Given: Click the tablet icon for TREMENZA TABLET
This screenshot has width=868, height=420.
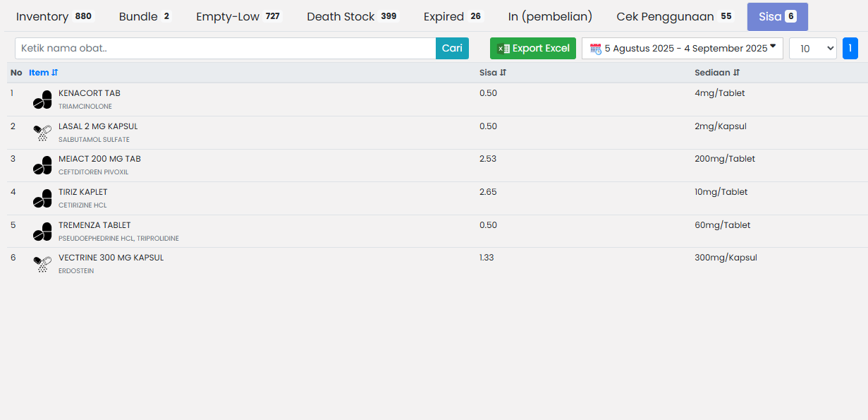Looking at the screenshot, I should [x=42, y=232].
